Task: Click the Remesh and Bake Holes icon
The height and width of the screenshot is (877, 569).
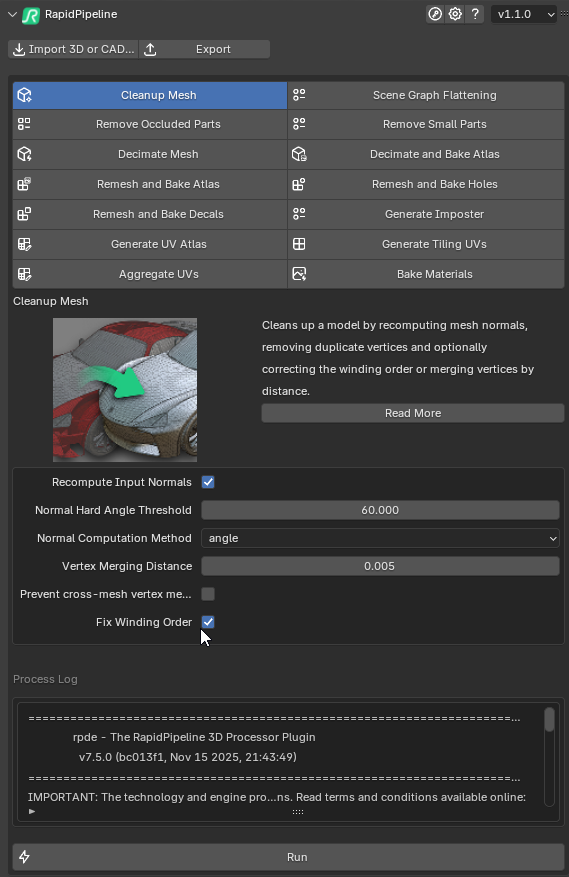Action: pyautogui.click(x=299, y=184)
